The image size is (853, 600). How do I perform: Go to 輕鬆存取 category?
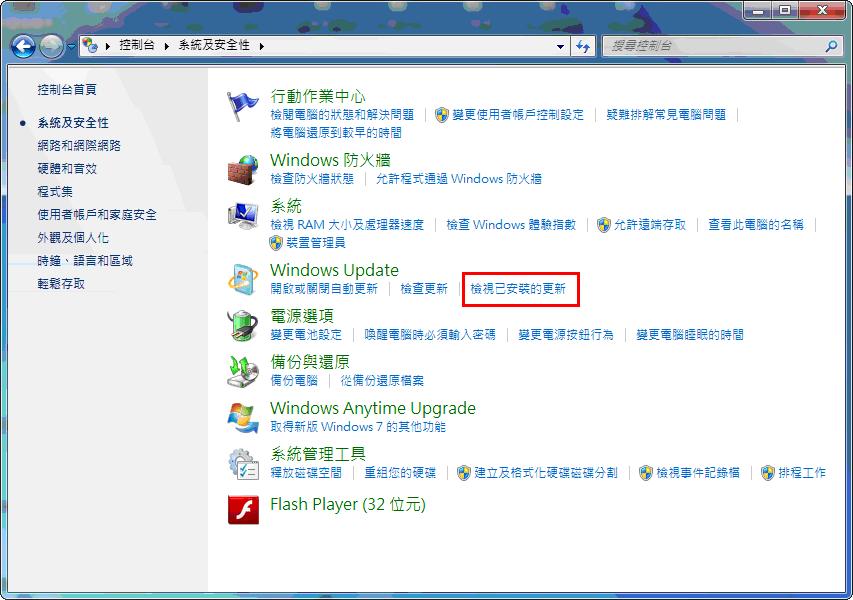(61, 283)
